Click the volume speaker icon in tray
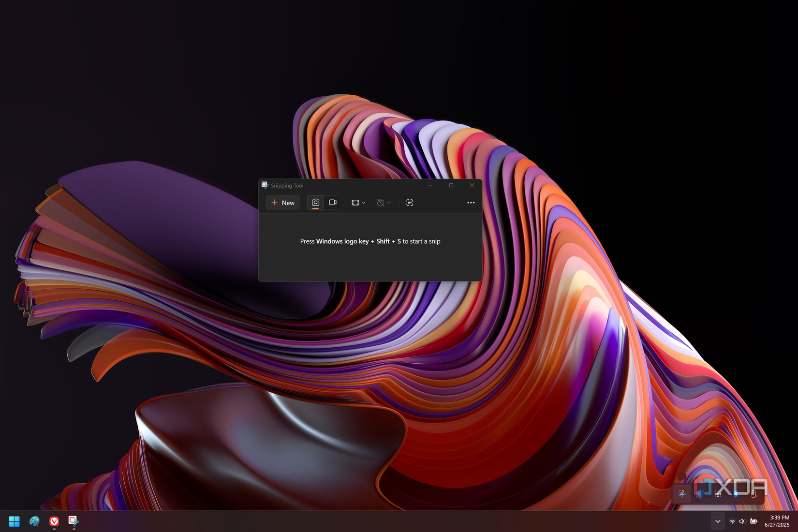The height and width of the screenshot is (532, 798). pos(742,521)
